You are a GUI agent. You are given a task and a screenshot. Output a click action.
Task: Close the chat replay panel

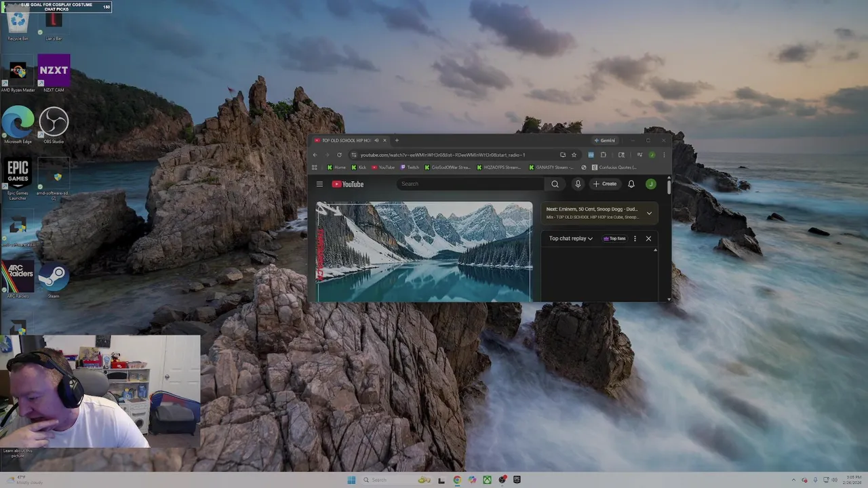648,239
